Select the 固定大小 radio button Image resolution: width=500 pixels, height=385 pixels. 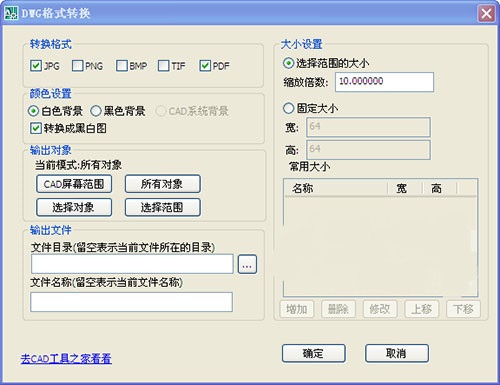click(x=288, y=108)
